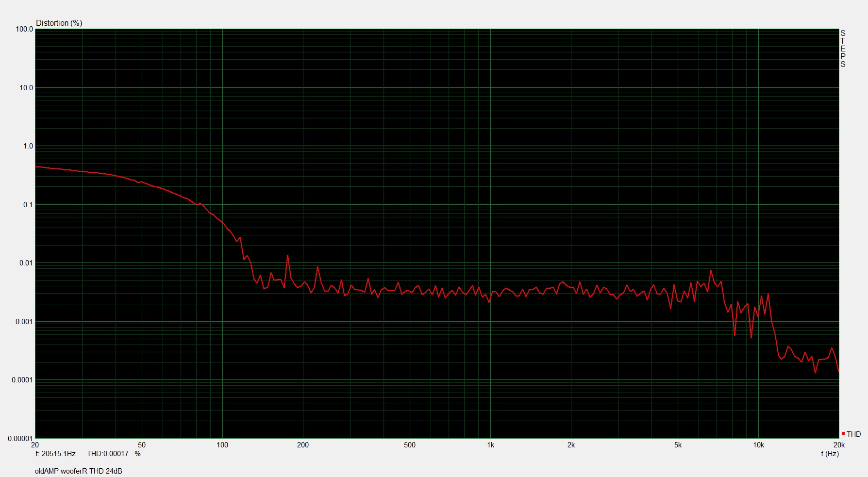Click the 20 frequency axis label
Viewport: 868px width, 477px height.
tap(35, 445)
